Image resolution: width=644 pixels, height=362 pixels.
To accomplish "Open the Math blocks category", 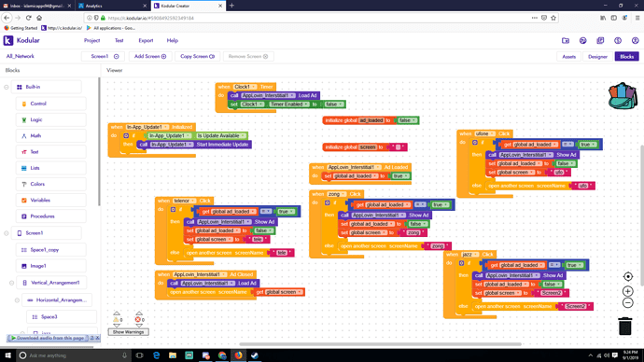I will tap(51, 136).
